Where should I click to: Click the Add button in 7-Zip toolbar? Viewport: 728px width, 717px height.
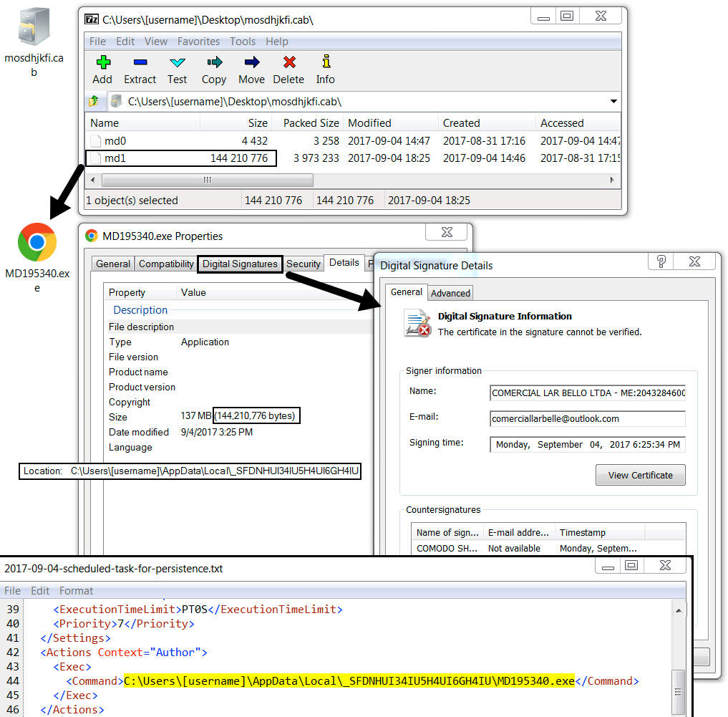102,69
